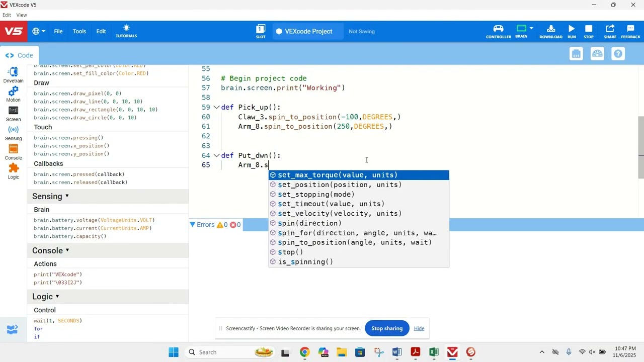Collapse the Console section in toolbox
The image size is (644, 362).
67,250
